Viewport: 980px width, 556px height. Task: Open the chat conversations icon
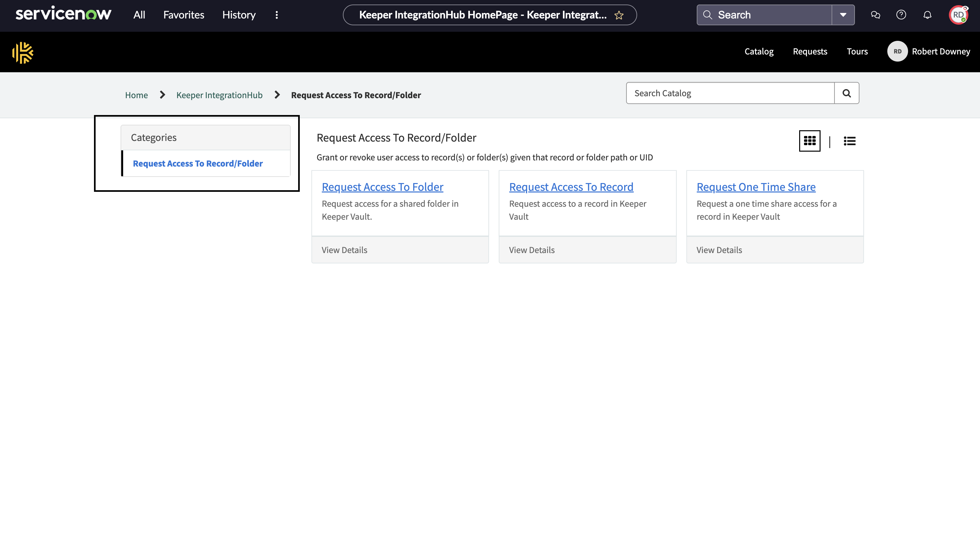[x=875, y=15]
